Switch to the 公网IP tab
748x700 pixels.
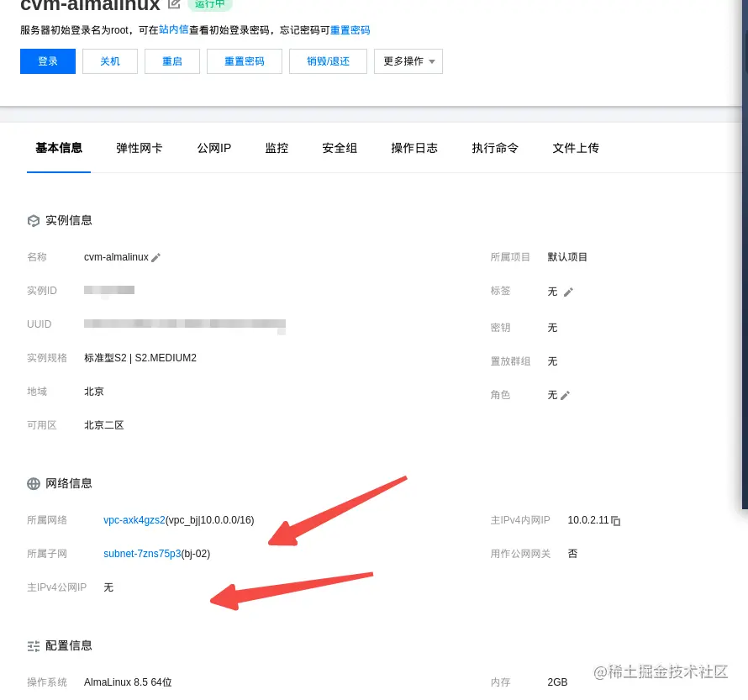[214, 148]
